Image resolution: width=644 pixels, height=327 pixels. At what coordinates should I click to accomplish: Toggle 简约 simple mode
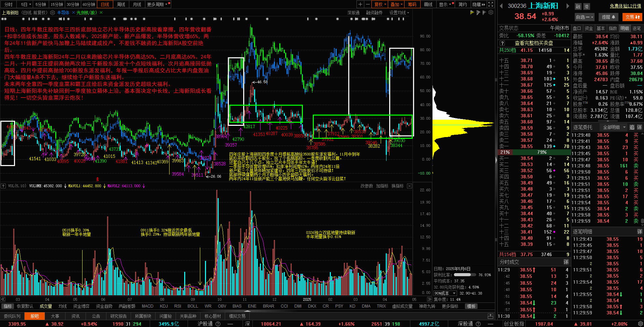[463, 4]
